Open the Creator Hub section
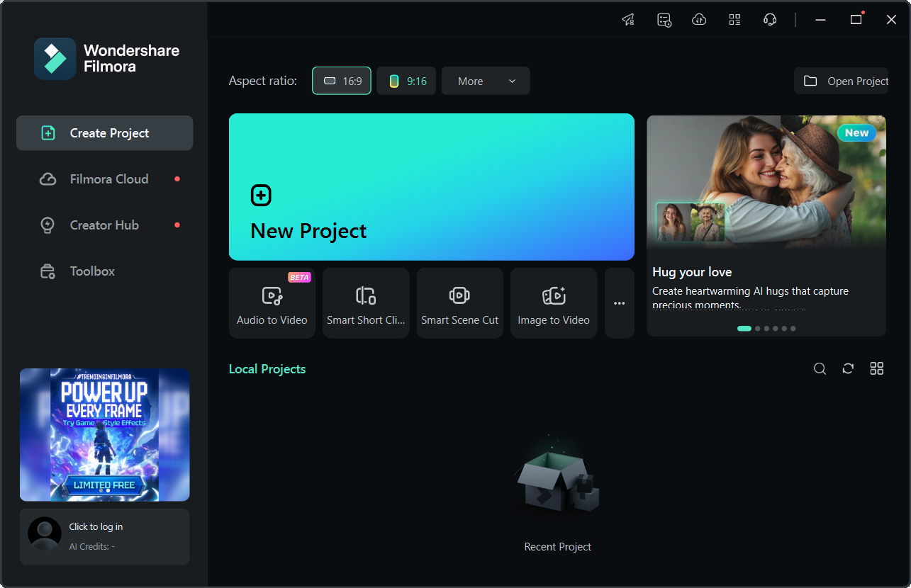 (104, 225)
